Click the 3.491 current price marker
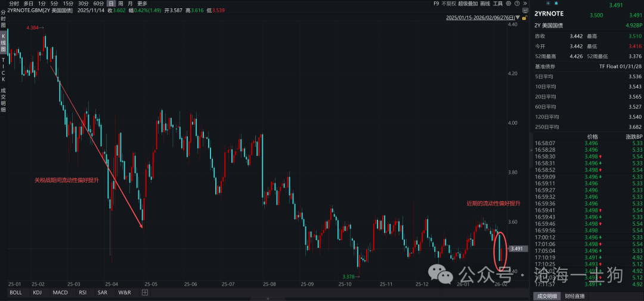Image resolution: width=644 pixels, height=301 pixels. pyautogui.click(x=517, y=248)
